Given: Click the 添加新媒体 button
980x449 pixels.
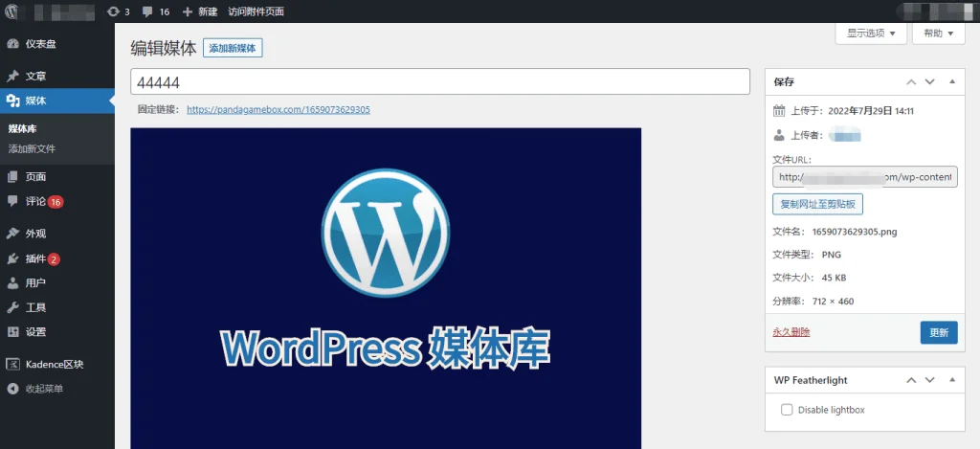Looking at the screenshot, I should pyautogui.click(x=233, y=48).
